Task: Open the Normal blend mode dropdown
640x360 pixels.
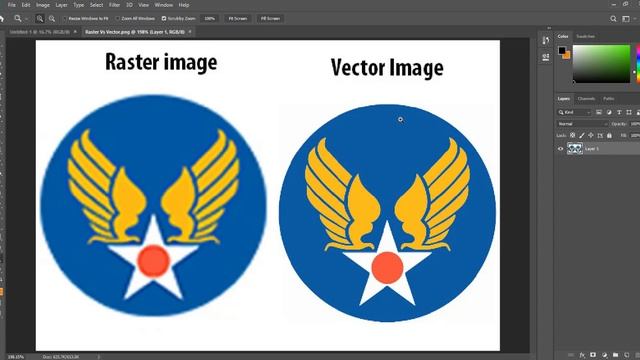Action: pos(582,124)
